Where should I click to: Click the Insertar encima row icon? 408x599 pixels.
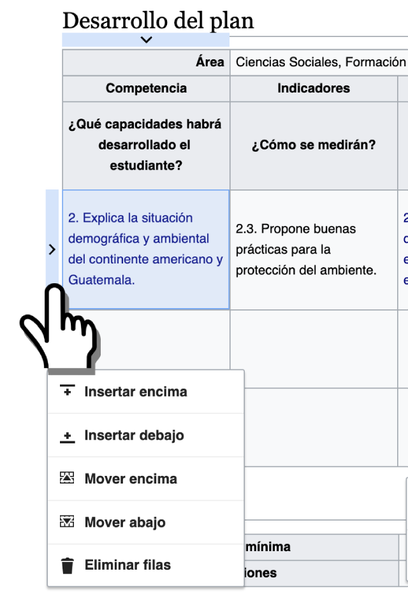[67, 391]
